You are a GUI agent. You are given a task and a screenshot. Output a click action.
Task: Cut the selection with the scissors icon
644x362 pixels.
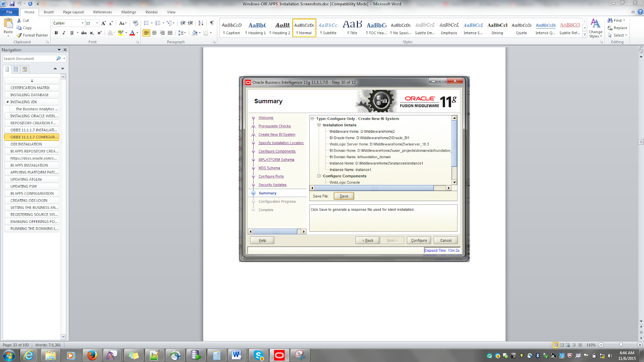pyautogui.click(x=19, y=21)
